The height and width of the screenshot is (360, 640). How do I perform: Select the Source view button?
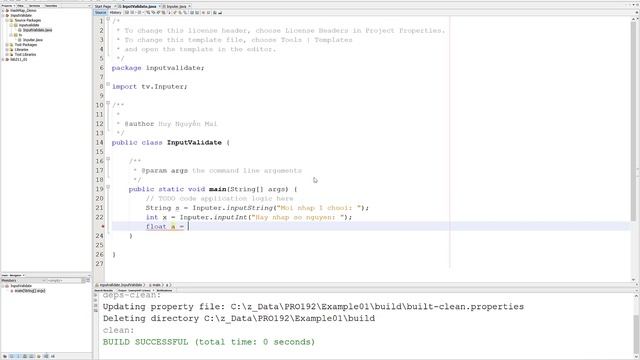tap(100, 13)
